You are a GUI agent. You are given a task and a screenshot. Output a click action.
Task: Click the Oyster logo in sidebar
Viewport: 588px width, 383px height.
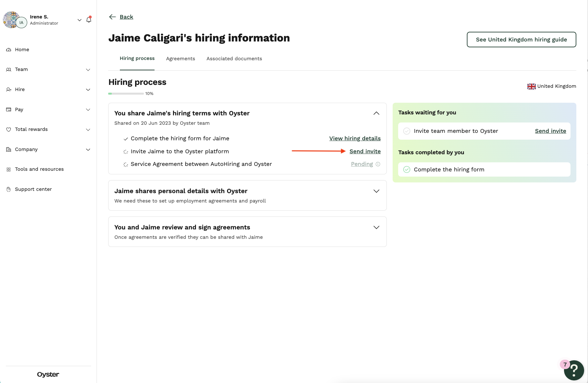48,375
